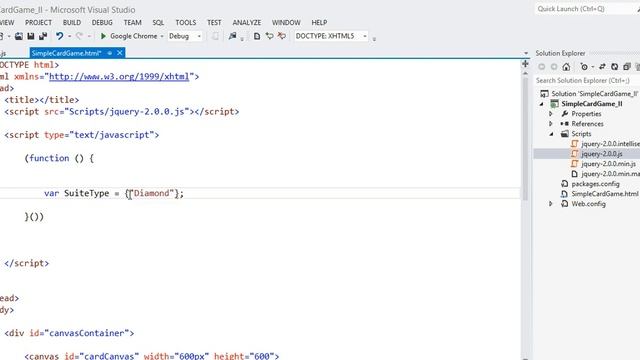Screen dimensions: 640x360
Task: Click the "Diamond" string in the code
Action: coord(152,193)
